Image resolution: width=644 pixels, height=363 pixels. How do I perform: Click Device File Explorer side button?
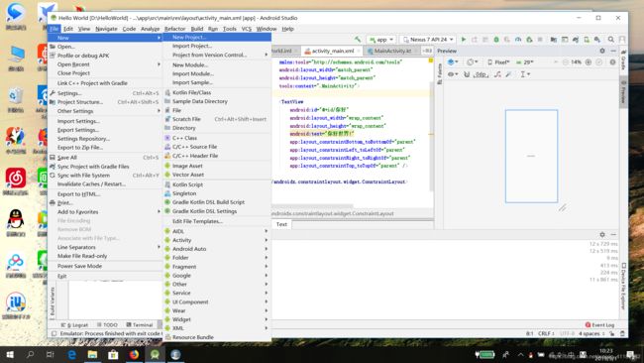pyautogui.click(x=623, y=286)
